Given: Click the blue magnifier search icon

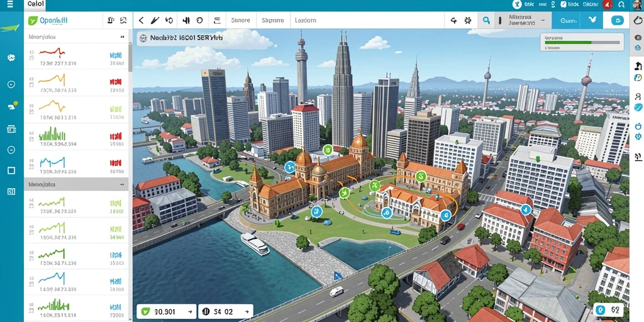Looking at the screenshot, I should [486, 20].
